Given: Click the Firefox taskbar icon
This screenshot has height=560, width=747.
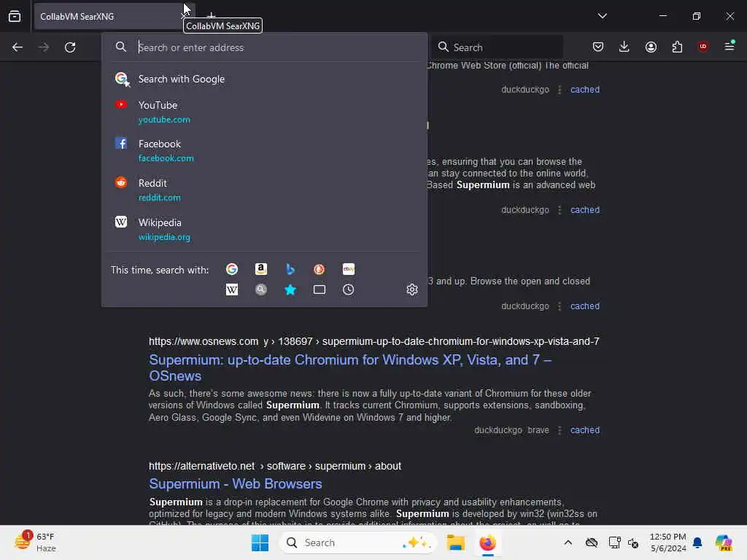Looking at the screenshot, I should pyautogui.click(x=487, y=542).
